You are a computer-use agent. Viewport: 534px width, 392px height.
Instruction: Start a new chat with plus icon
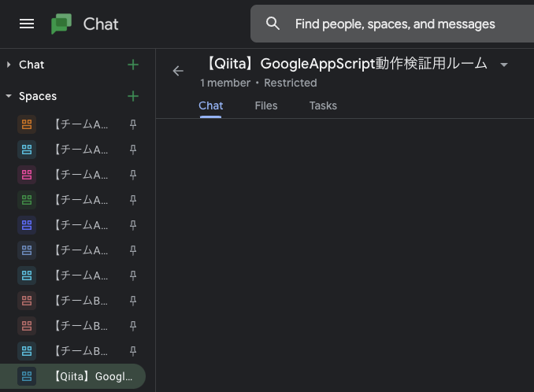[x=132, y=65]
